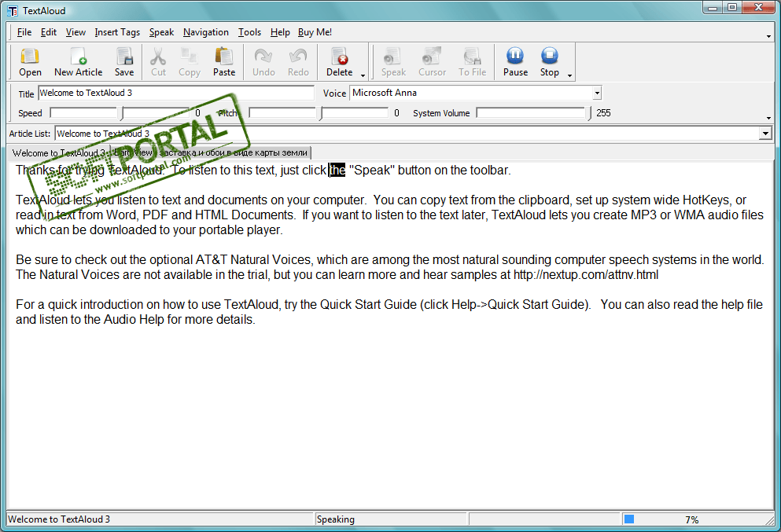This screenshot has width=781, height=532.
Task: Expand the Delete button dropdown arrow
Action: pyautogui.click(x=363, y=75)
